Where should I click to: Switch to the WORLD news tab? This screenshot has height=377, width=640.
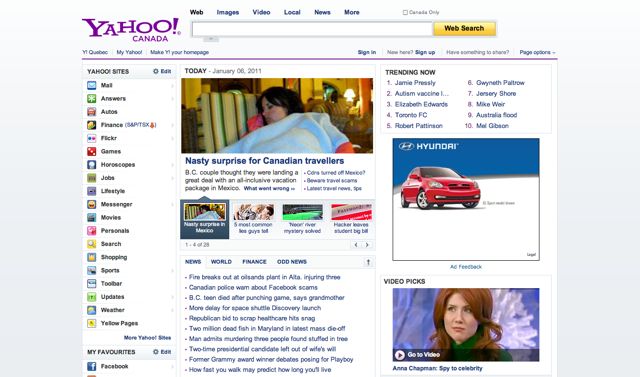point(221,262)
